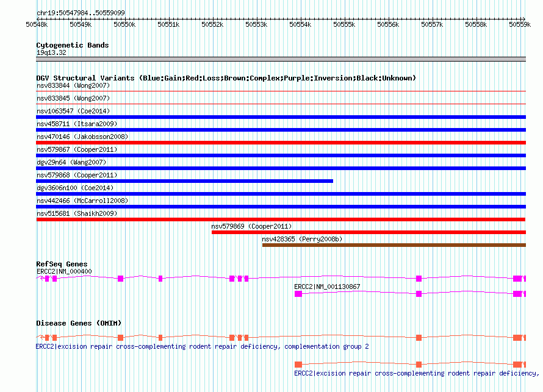Open variant dgv3606n100 (Coe2014) label

click(75, 188)
